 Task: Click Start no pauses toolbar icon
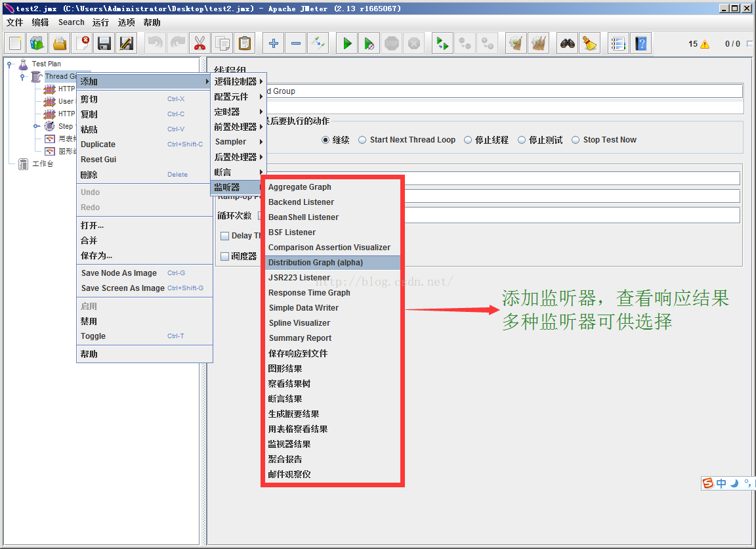point(369,43)
